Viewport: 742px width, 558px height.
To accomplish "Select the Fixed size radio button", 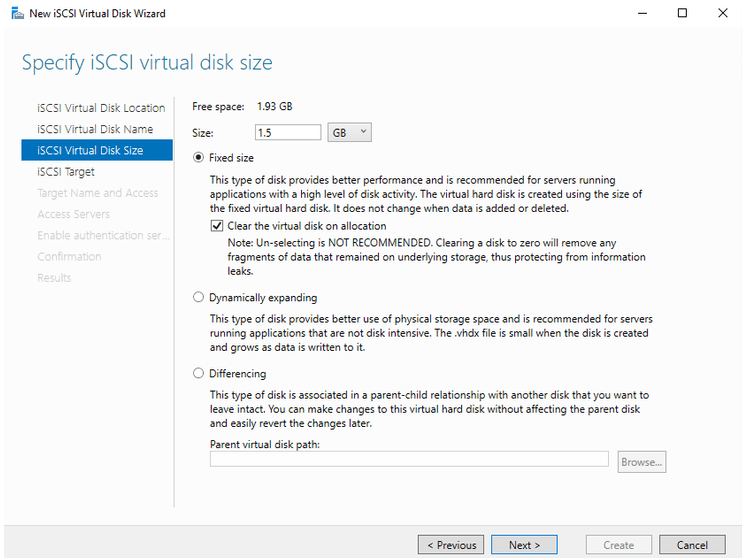I will pos(198,158).
